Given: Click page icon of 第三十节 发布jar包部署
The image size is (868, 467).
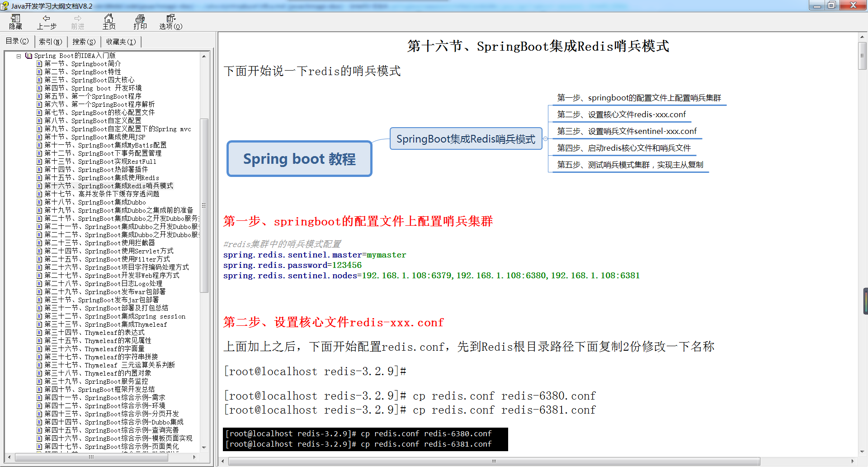Looking at the screenshot, I should click(x=39, y=300).
